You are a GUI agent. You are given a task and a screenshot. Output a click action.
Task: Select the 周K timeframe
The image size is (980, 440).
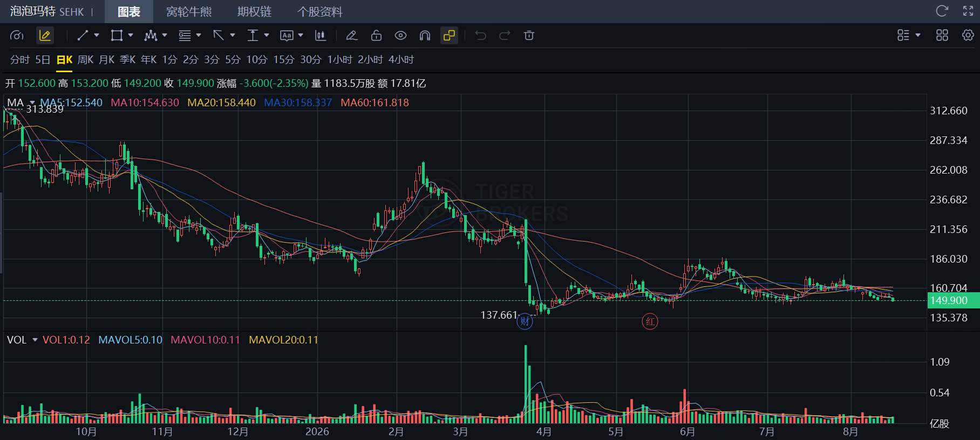coord(85,60)
